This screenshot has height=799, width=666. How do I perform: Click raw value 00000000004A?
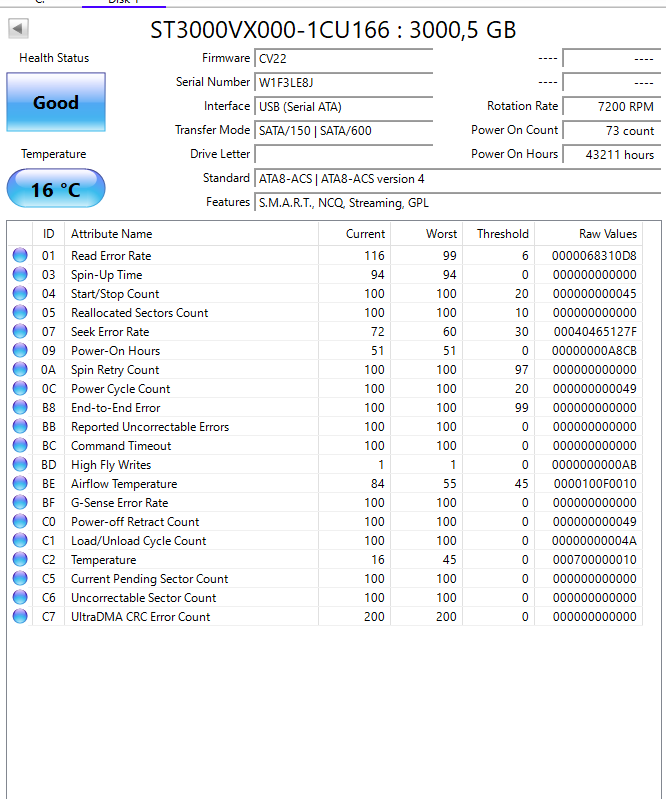(x=594, y=541)
